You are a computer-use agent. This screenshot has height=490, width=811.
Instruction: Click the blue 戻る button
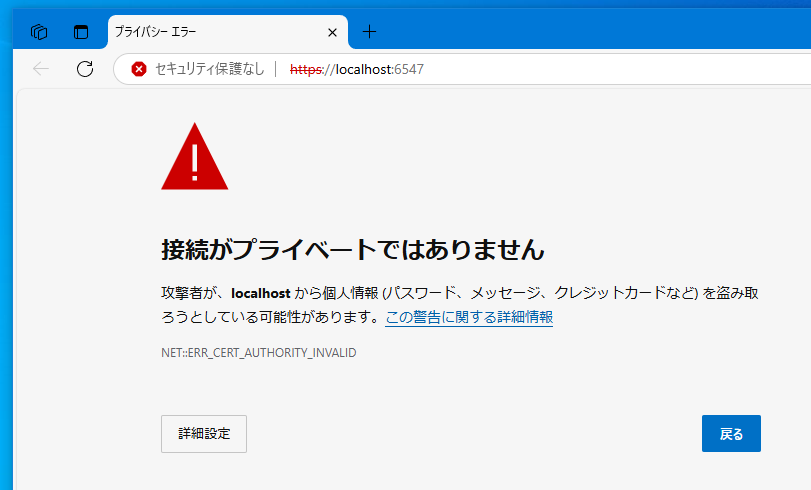[x=731, y=434]
